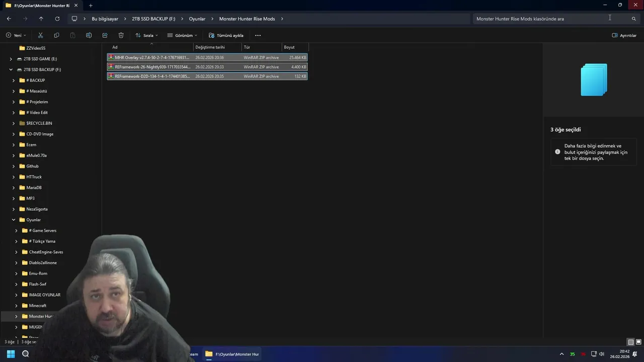
Task: Click the File Explorer taskbar button
Action: 232,354
